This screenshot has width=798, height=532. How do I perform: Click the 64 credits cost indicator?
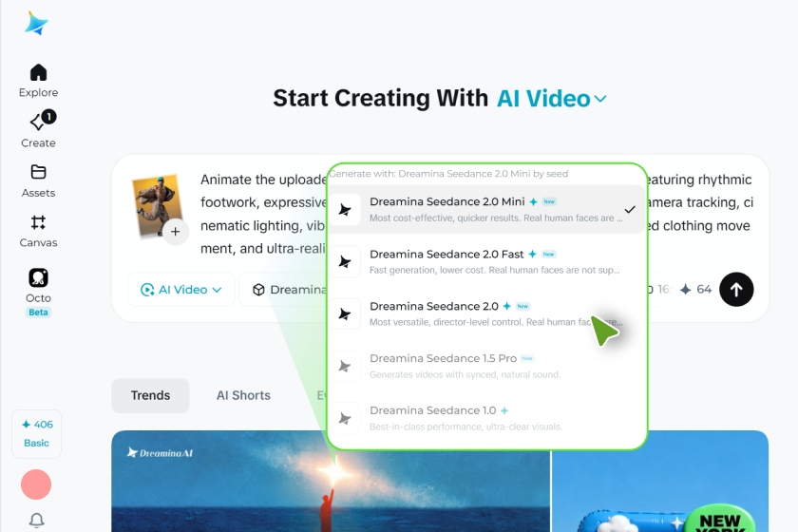coord(695,290)
